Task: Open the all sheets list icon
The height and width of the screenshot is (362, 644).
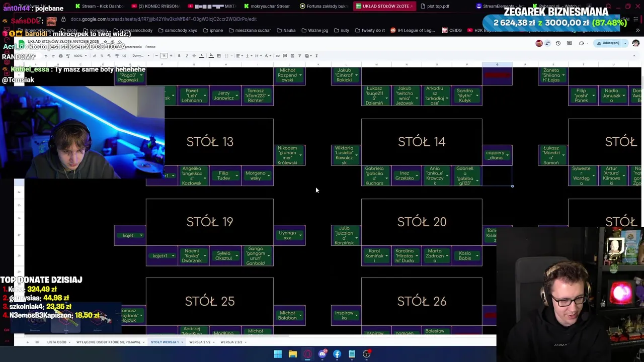Action: tap(37, 342)
